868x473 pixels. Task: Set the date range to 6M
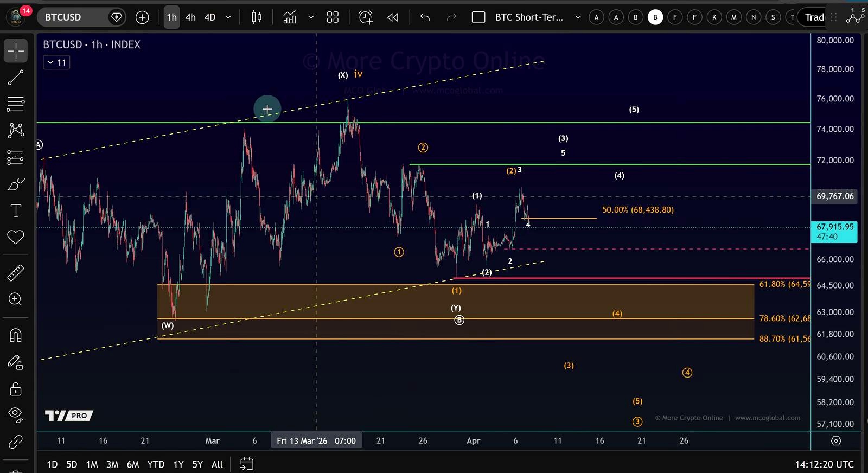(x=133, y=464)
